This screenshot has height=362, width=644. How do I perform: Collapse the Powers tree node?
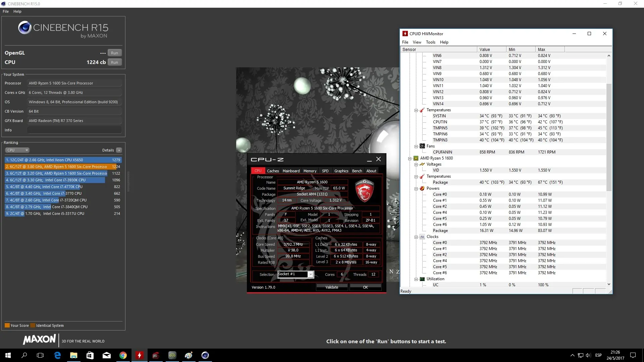pos(416,189)
